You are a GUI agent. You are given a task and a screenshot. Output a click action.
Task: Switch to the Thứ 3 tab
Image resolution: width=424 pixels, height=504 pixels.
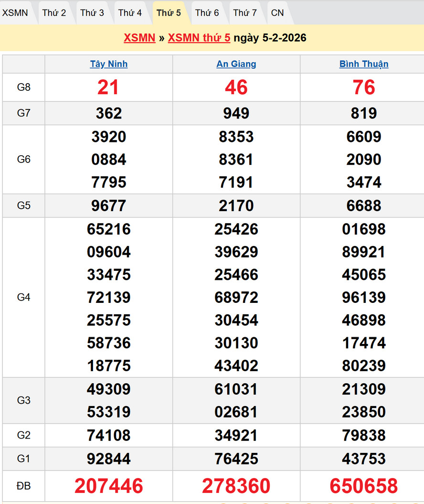pos(92,13)
